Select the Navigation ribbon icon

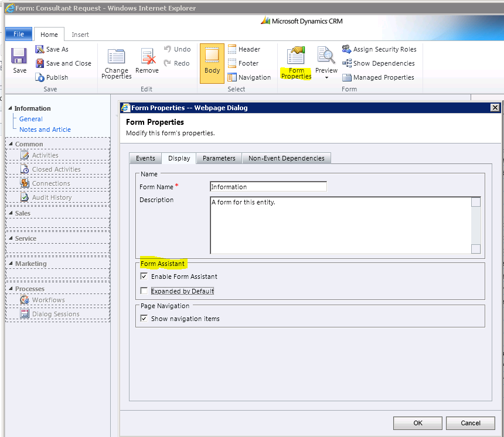[x=232, y=77]
